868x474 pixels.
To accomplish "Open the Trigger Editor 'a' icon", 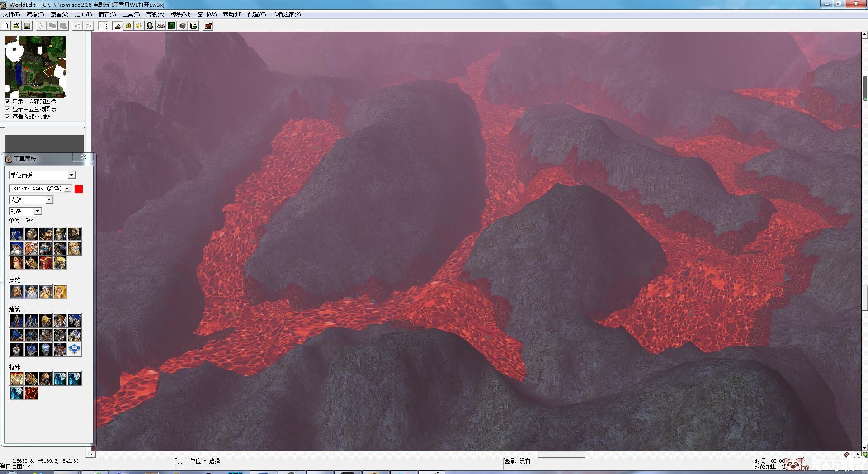I will pos(128,26).
